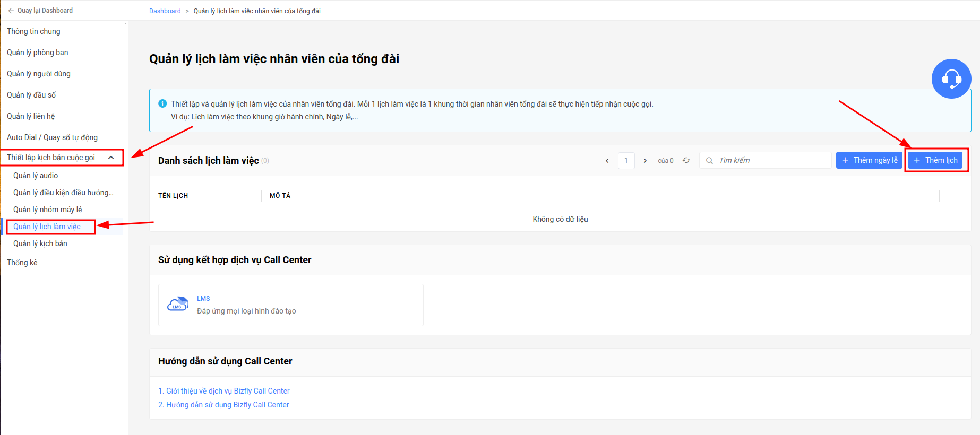
Task: Click Dashboard breadcrumb link
Action: pyautogui.click(x=165, y=11)
